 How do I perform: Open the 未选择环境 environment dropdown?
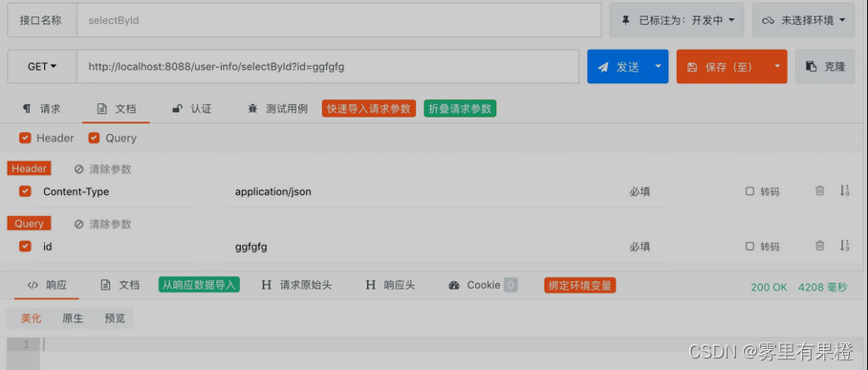click(x=804, y=20)
